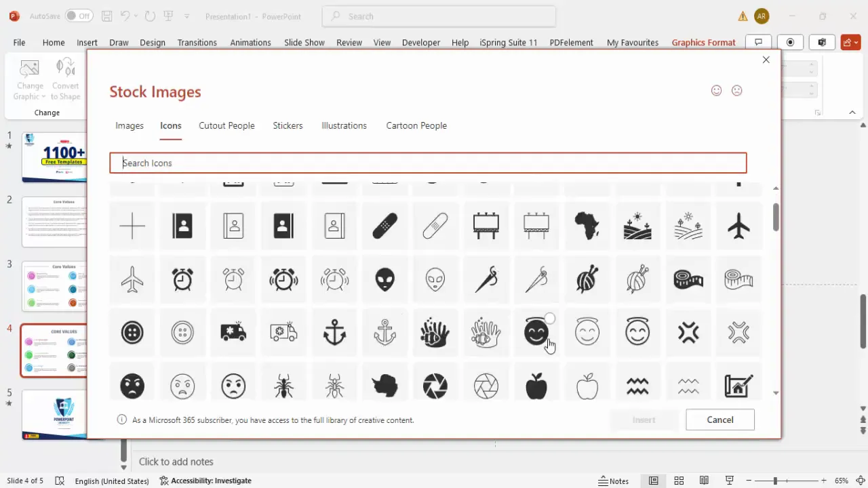
Task: Select the filled yarn ball icon
Action: coord(587,279)
